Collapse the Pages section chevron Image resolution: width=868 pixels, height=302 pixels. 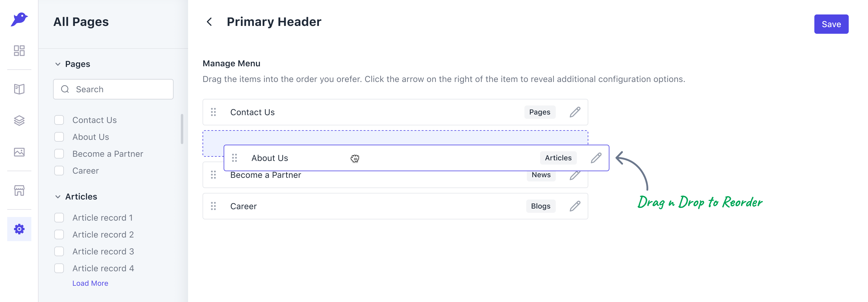(58, 64)
